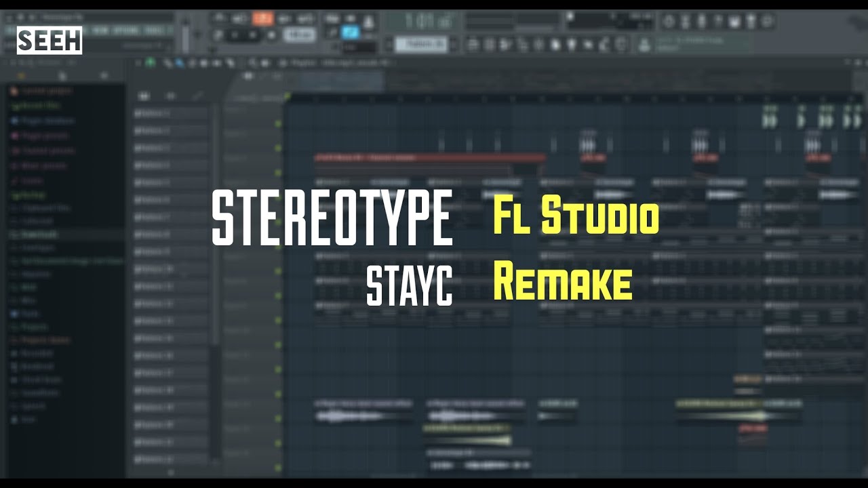
Task: Open the pattern selector dropdown
Action: click(x=420, y=45)
